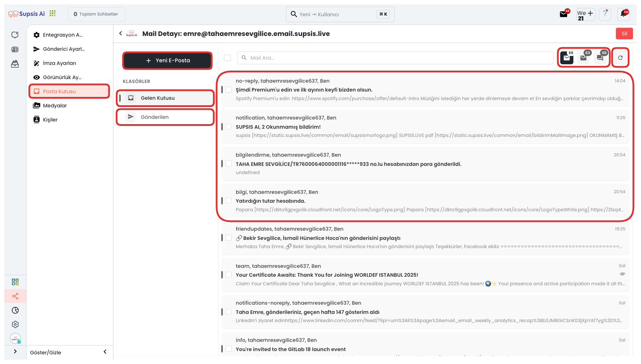The height and width of the screenshot is (364, 641).
Task: Click the Supsis AI profile avatar
Action: [15, 339]
